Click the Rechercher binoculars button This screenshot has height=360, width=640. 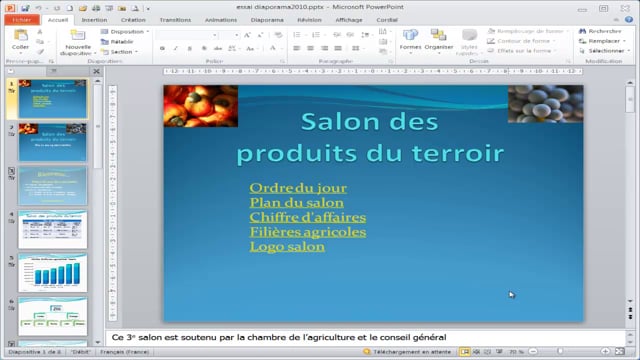(600, 31)
